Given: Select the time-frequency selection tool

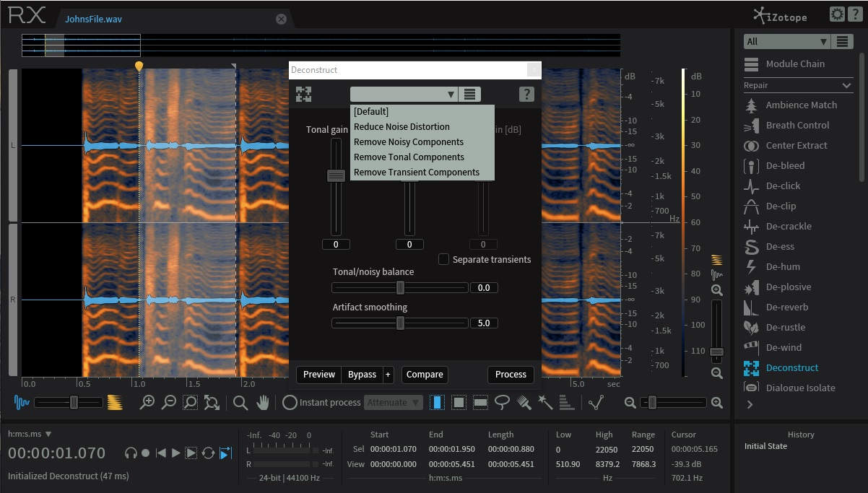Looking at the screenshot, I should (x=459, y=402).
